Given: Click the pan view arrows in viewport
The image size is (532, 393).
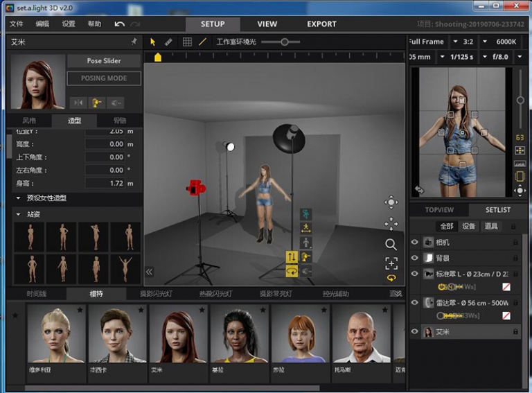Looking at the screenshot, I should pyautogui.click(x=391, y=224).
